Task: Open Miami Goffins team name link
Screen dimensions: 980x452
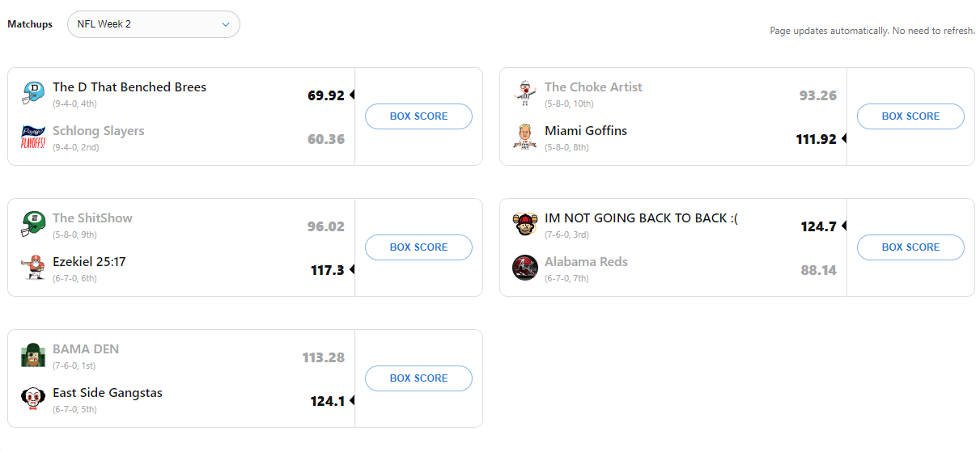Action: pyautogui.click(x=586, y=131)
